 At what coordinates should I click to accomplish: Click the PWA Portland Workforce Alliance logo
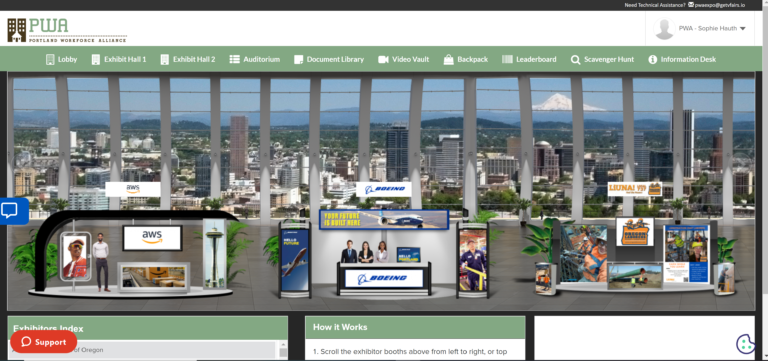click(67, 30)
